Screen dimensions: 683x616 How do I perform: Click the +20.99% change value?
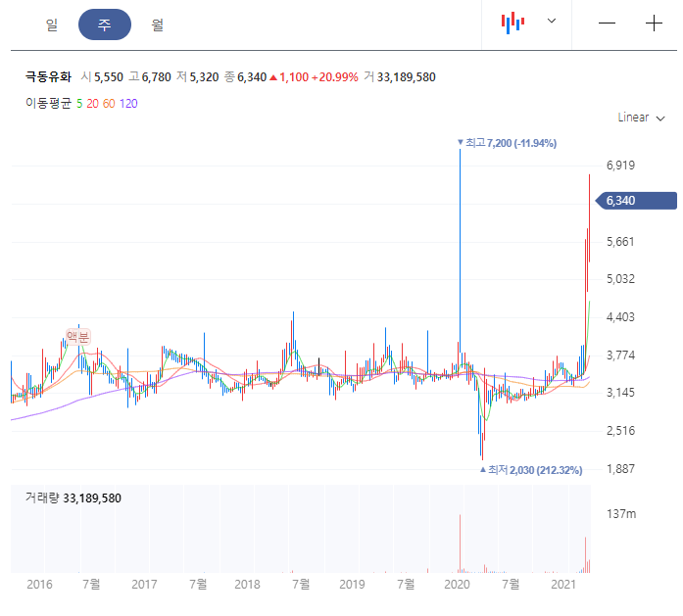point(335,77)
